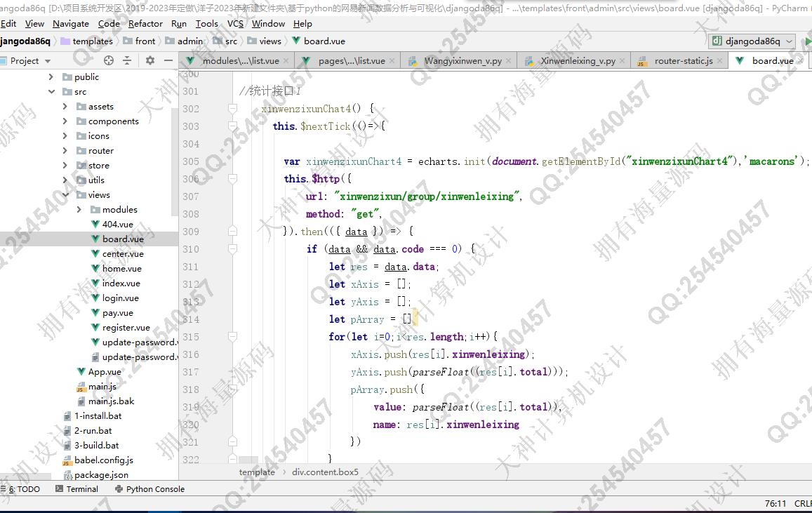Screen dimensions: 812x513
Task: Click the collapse all icon in Project panel
Action: tap(127, 60)
